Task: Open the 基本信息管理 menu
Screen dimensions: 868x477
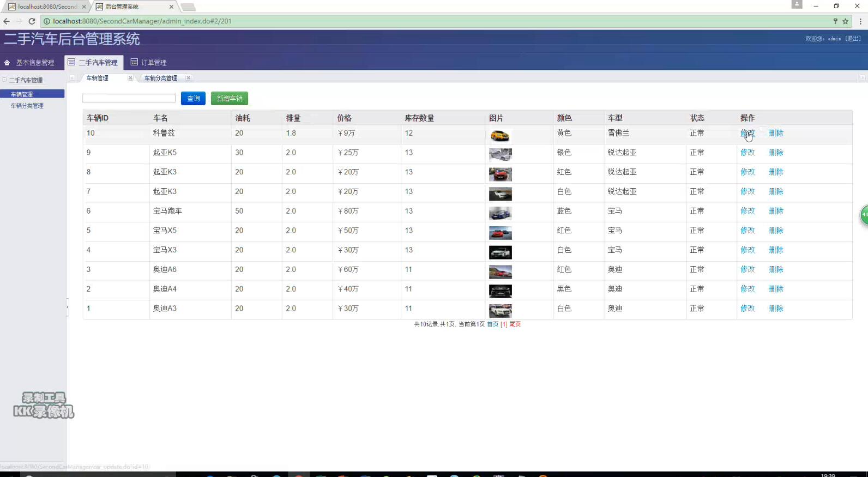Action: (29, 63)
